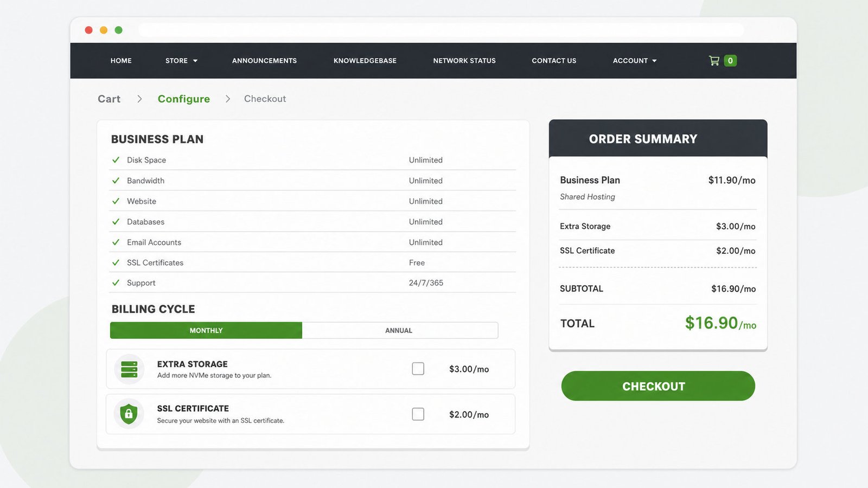
Task: Click the chevron between Configure and Checkout
Action: (228, 99)
